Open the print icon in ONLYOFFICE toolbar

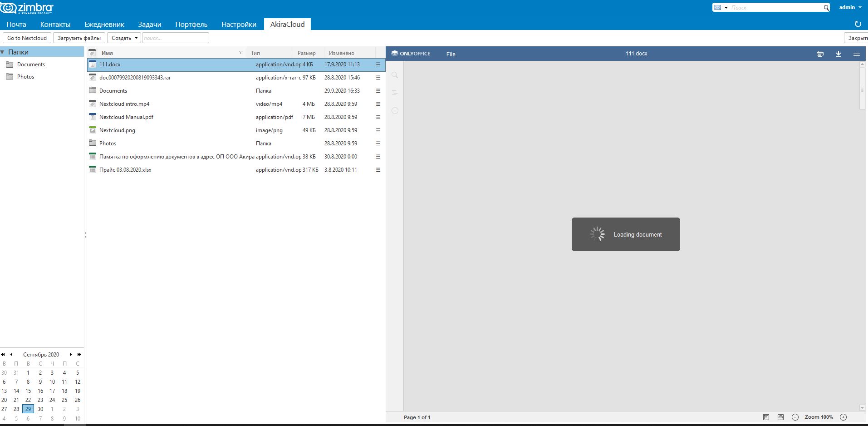point(819,54)
